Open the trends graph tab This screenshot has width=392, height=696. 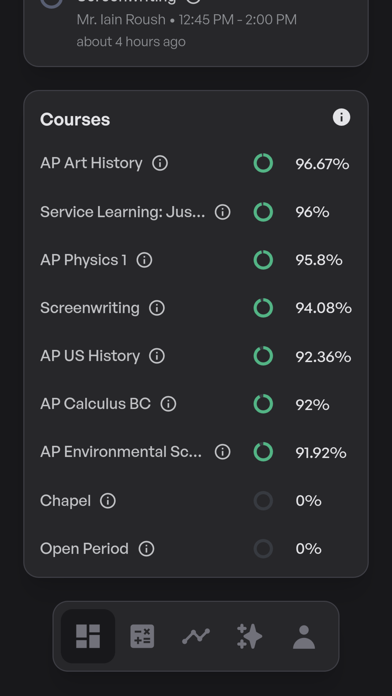(196, 636)
